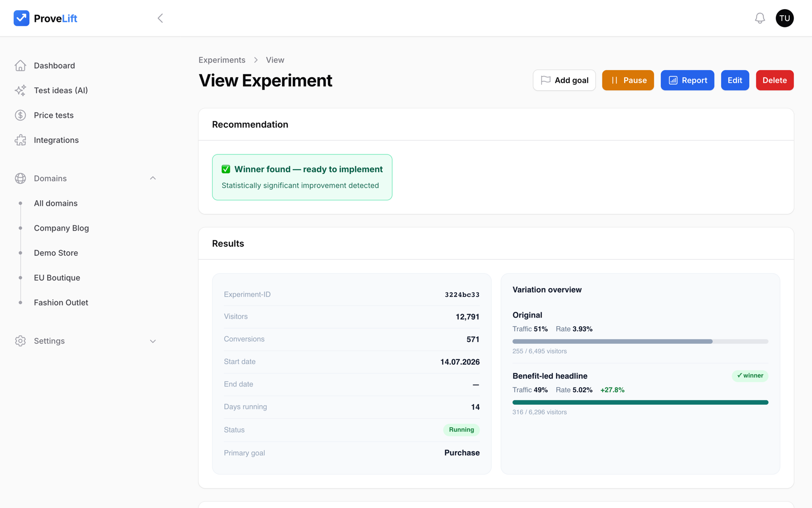Image resolution: width=812 pixels, height=508 pixels.
Task: Expand the Settings section chevron
Action: (x=153, y=341)
